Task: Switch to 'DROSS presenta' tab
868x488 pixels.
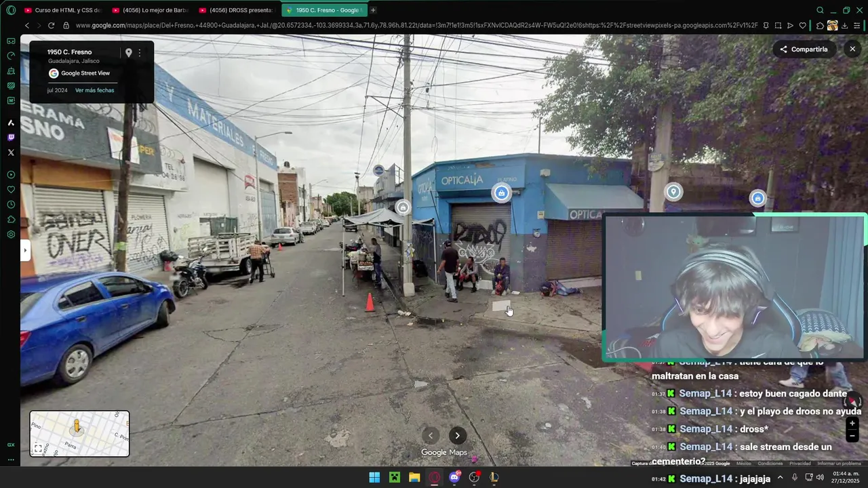Action: [x=237, y=10]
